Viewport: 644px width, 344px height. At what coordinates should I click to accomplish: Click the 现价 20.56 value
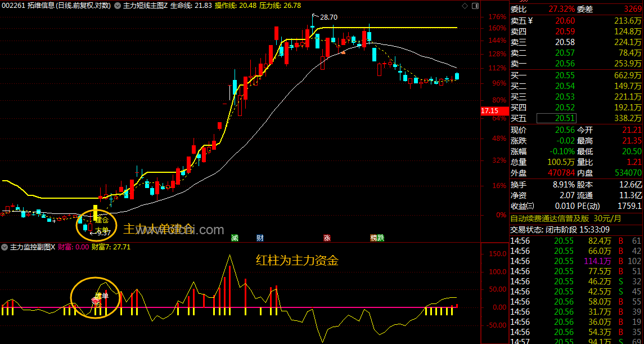[566, 130]
